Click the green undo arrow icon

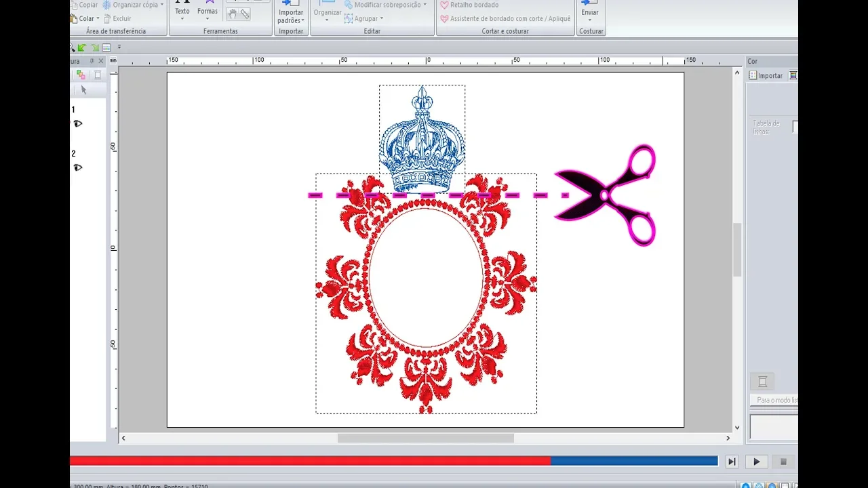pos(82,47)
